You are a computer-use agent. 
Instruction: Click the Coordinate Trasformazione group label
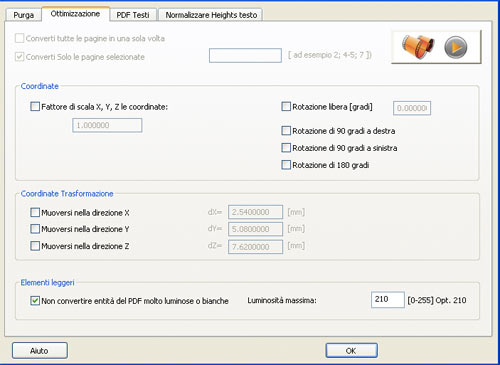(67, 194)
